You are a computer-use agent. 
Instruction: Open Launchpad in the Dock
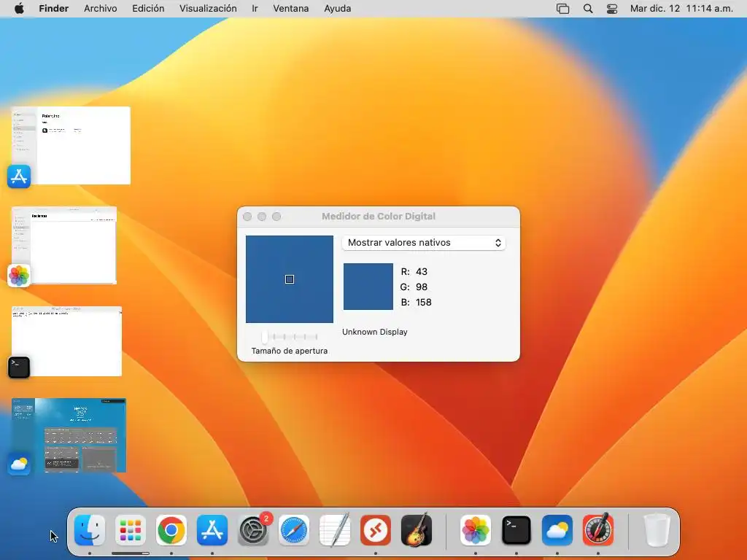pos(131,530)
